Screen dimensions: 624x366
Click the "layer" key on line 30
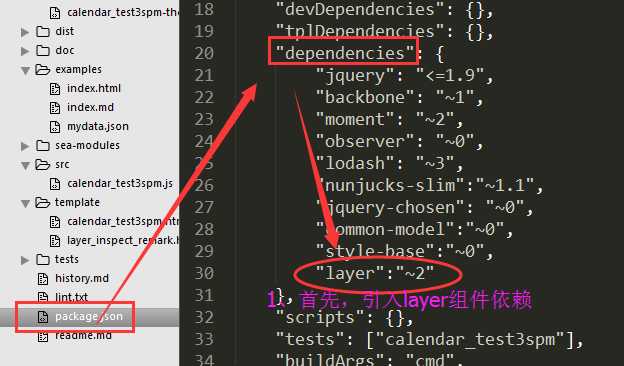point(350,273)
